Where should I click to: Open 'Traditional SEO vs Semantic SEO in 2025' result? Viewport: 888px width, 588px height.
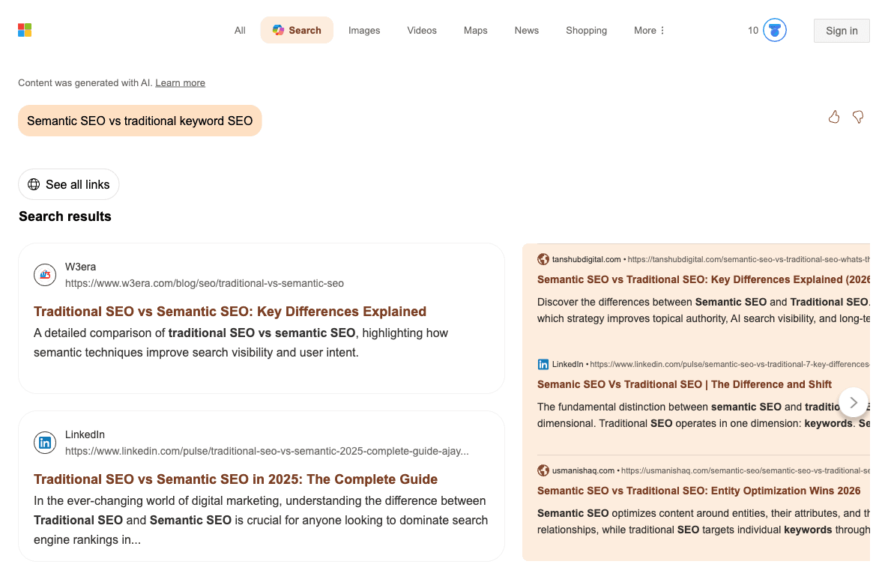pos(235,479)
